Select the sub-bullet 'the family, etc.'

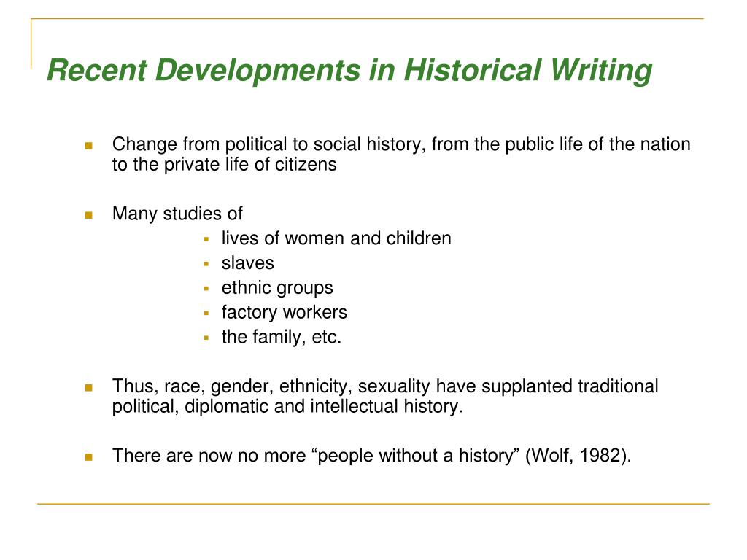pyautogui.click(x=282, y=337)
